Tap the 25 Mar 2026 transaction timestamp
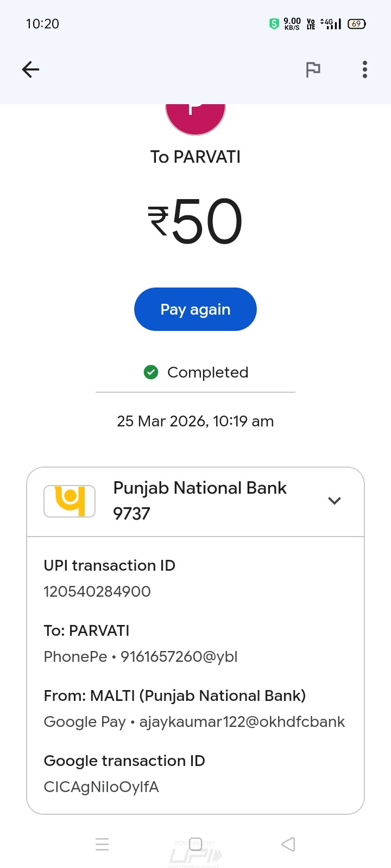Screen dimensions: 391x868 point(195,421)
